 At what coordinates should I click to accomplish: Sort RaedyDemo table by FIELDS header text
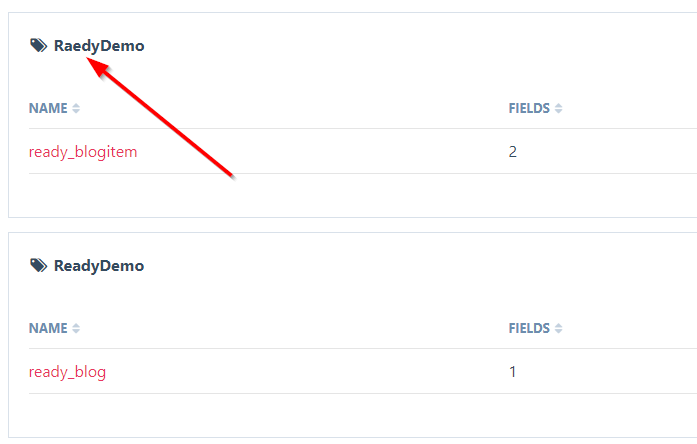coord(529,108)
